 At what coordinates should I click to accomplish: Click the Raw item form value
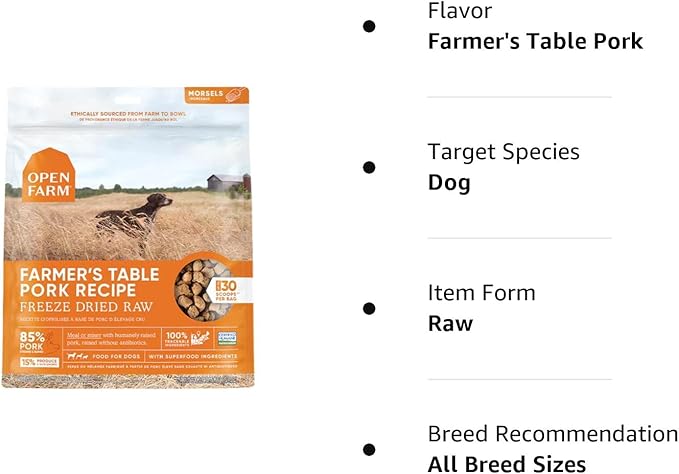point(450,323)
